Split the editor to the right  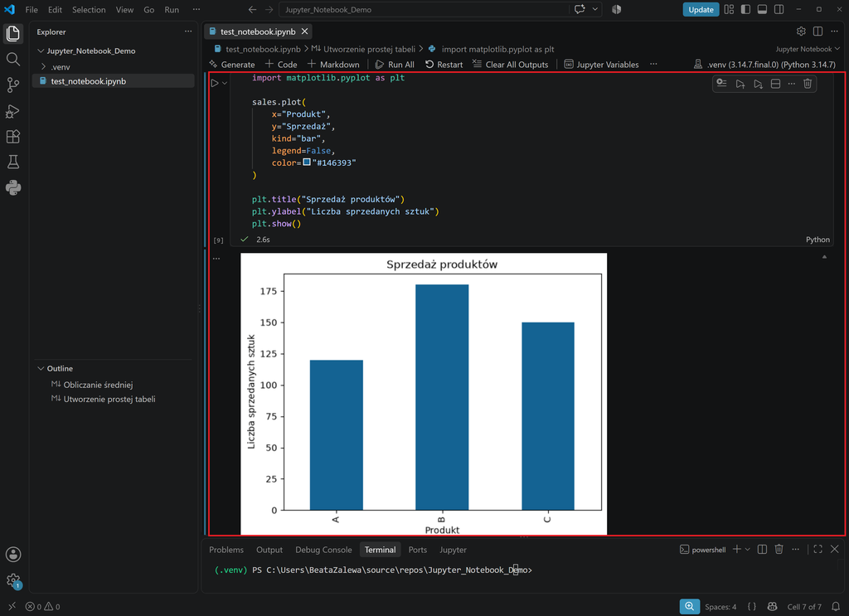[818, 32]
